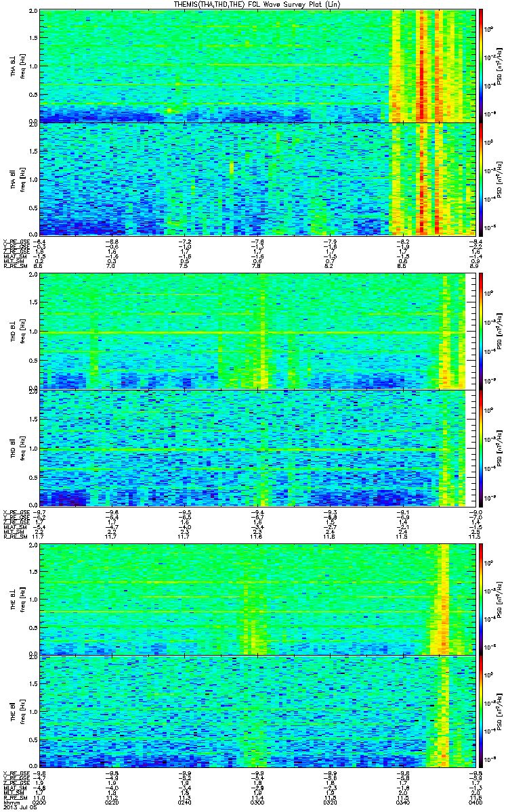The width and height of the screenshot is (508, 812).
Task: Click the "0320" time tick label
Action: (329, 803)
